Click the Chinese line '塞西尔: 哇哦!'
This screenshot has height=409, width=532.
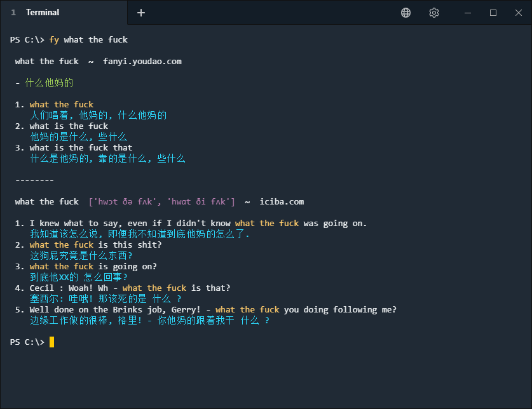point(106,298)
